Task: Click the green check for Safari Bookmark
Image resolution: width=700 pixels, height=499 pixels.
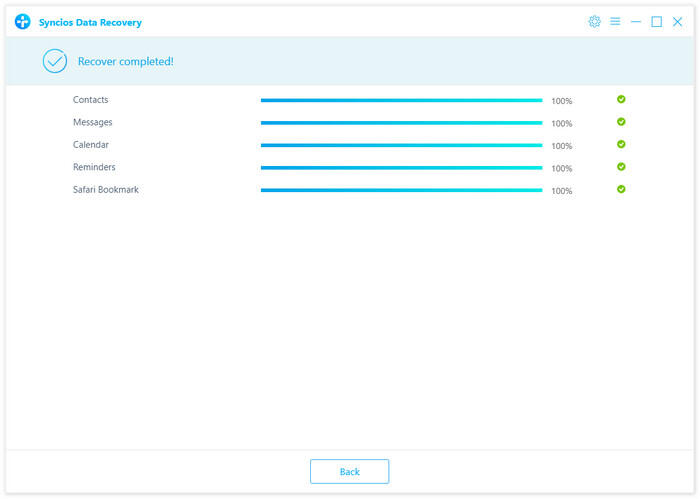Action: coord(621,189)
